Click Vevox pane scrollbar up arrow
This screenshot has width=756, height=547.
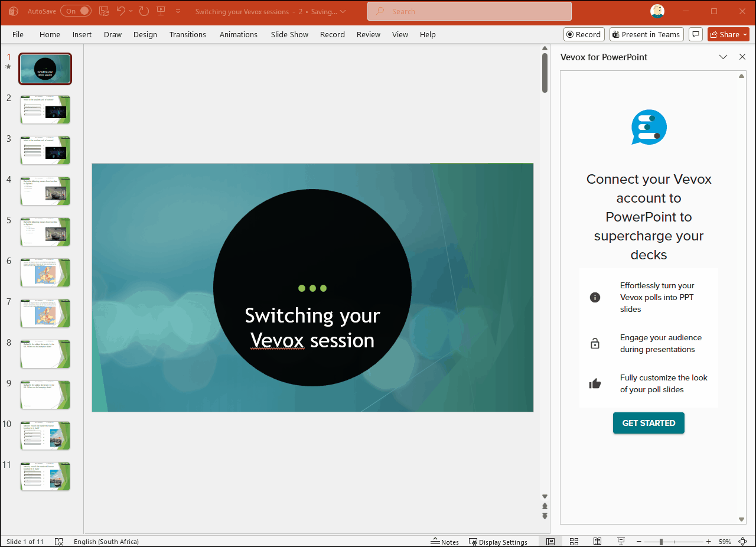(x=742, y=76)
